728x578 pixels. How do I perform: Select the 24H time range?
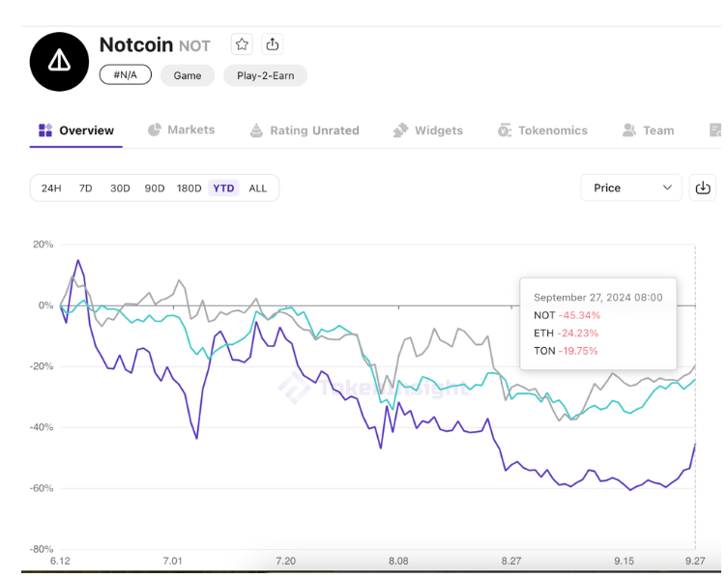tap(51, 188)
